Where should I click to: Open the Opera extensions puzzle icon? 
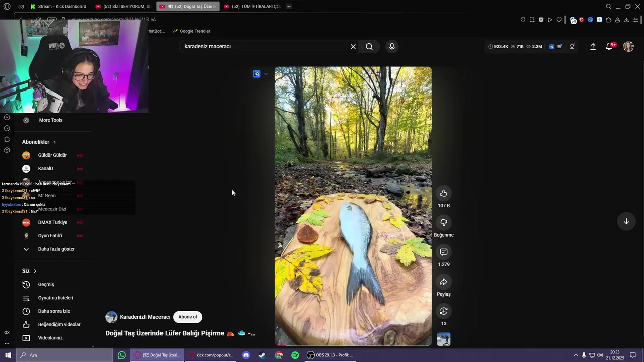point(608,20)
